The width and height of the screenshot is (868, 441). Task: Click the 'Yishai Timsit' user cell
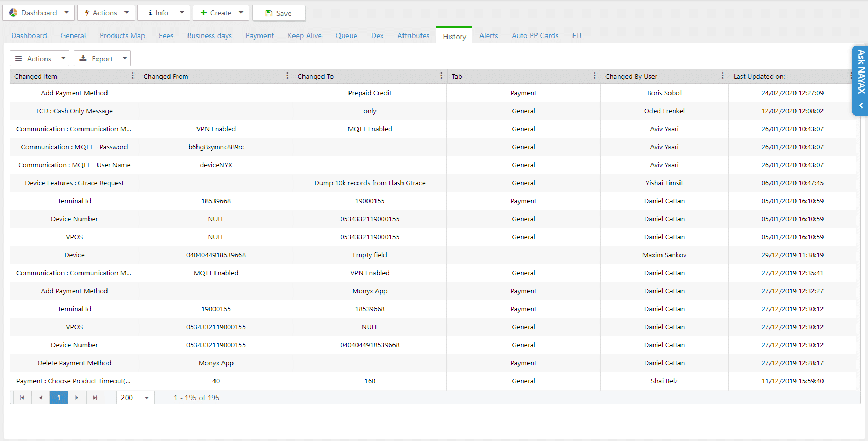click(664, 183)
